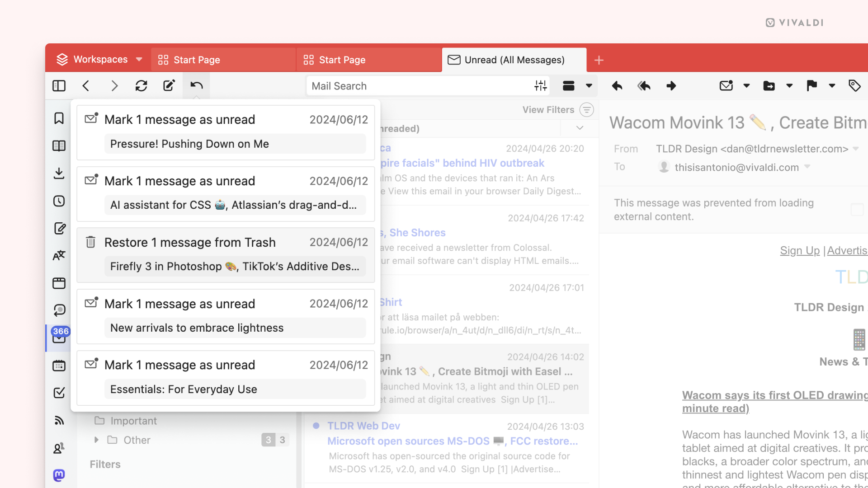Select the Unread (All Messages) tab

tap(513, 59)
